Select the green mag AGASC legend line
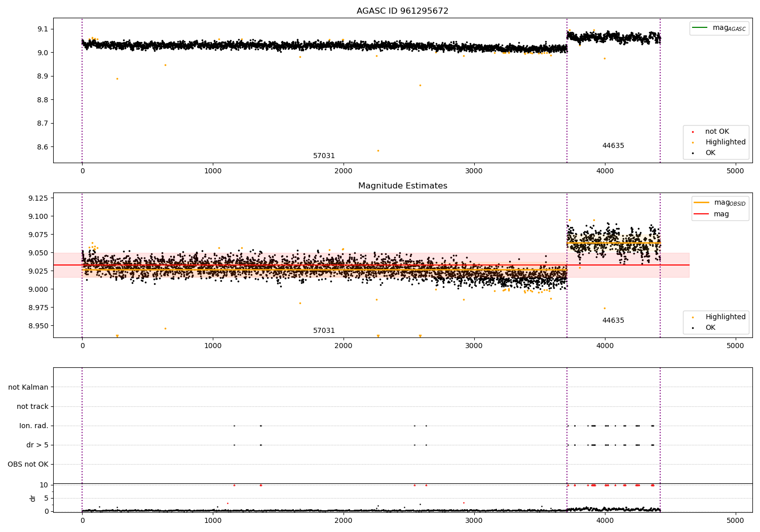The width and height of the screenshot is (760, 532). point(700,27)
